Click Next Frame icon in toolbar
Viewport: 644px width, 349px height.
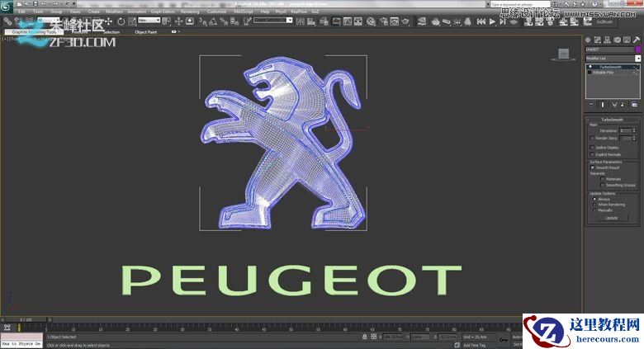point(503,21)
